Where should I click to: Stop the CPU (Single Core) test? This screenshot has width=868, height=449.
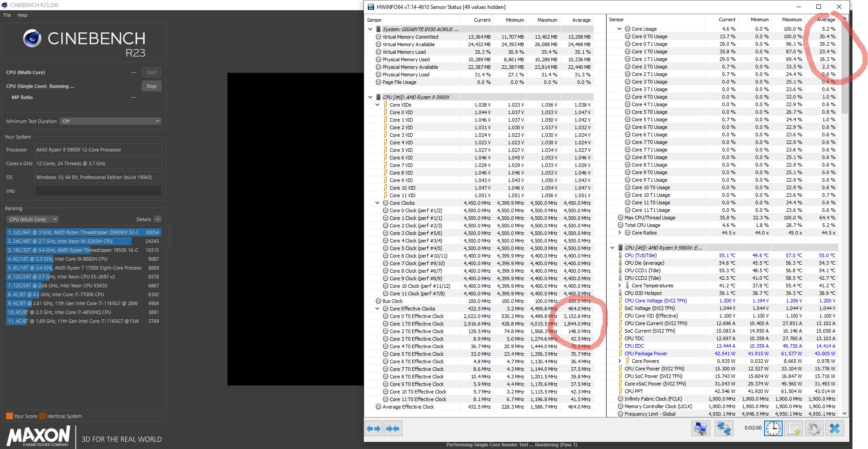pos(151,86)
